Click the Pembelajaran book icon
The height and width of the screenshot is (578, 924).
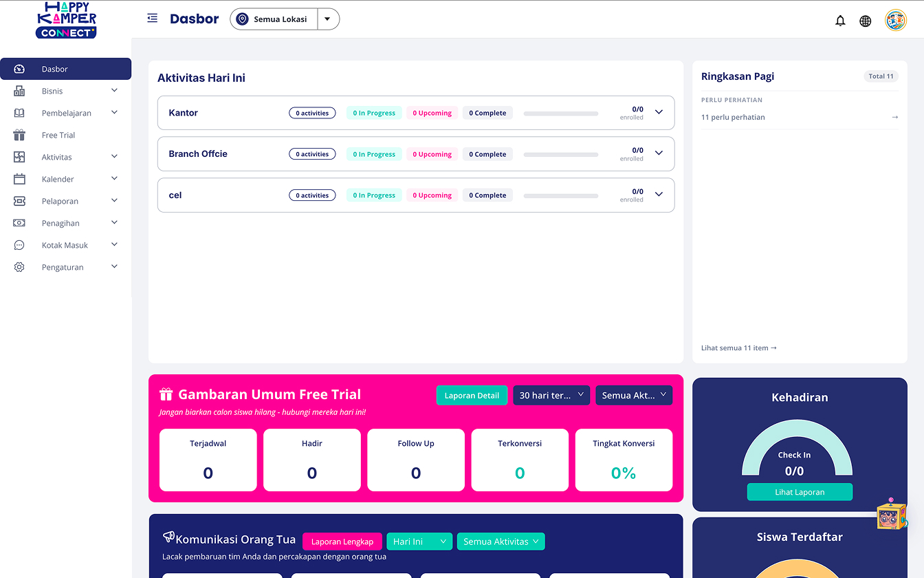coord(19,113)
